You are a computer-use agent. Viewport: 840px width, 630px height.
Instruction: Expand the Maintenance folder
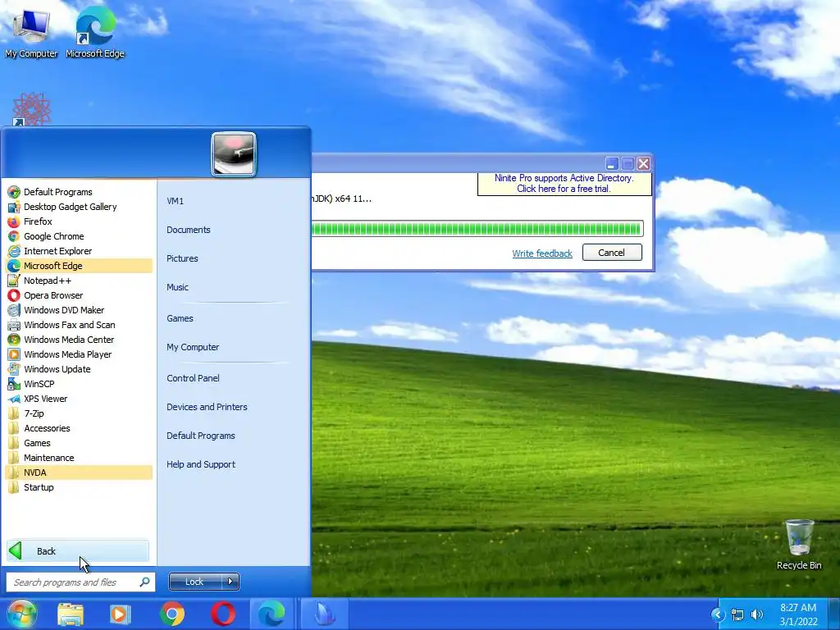click(x=79, y=458)
